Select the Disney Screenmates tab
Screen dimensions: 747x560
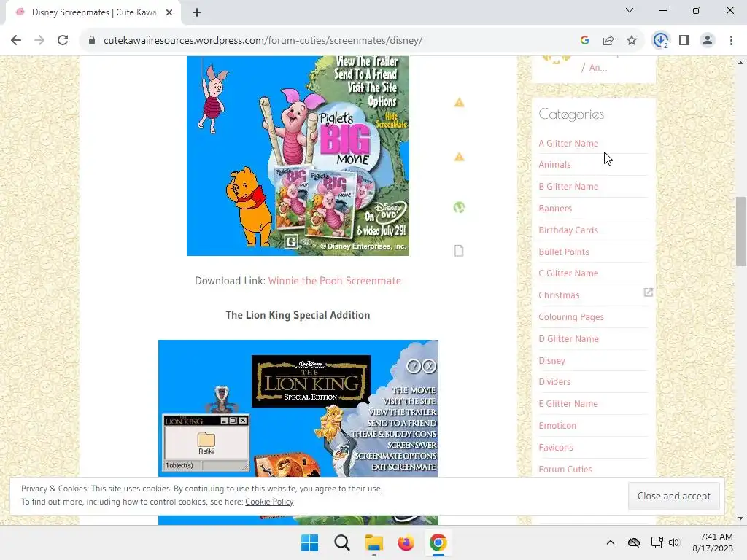pos(94,12)
